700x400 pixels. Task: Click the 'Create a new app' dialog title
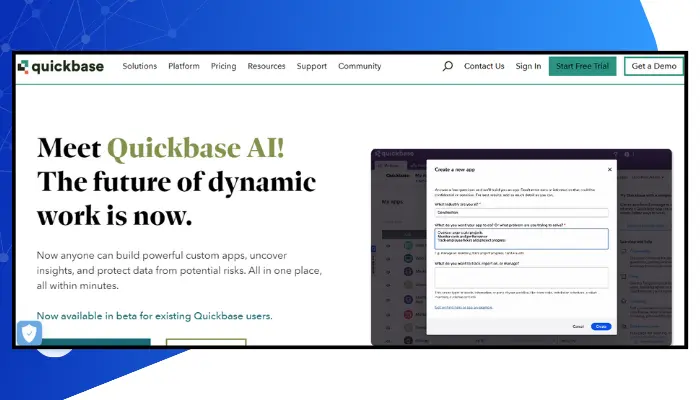pos(454,170)
